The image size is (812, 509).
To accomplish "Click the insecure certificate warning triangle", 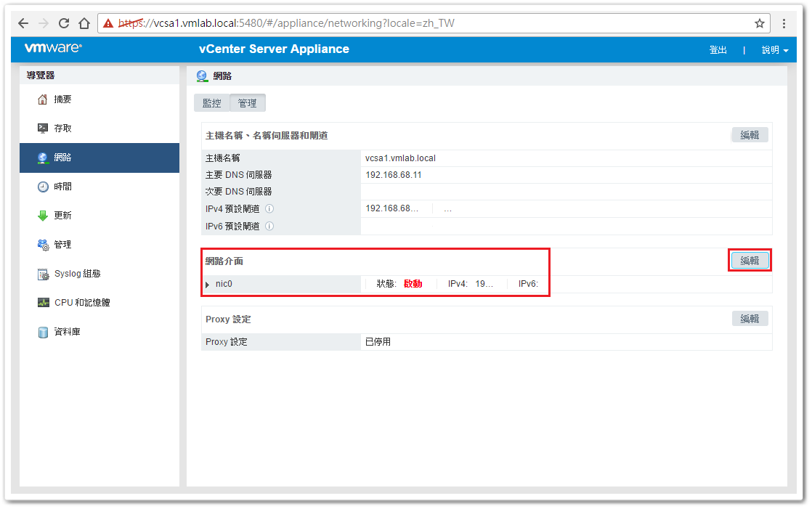I will coord(107,23).
